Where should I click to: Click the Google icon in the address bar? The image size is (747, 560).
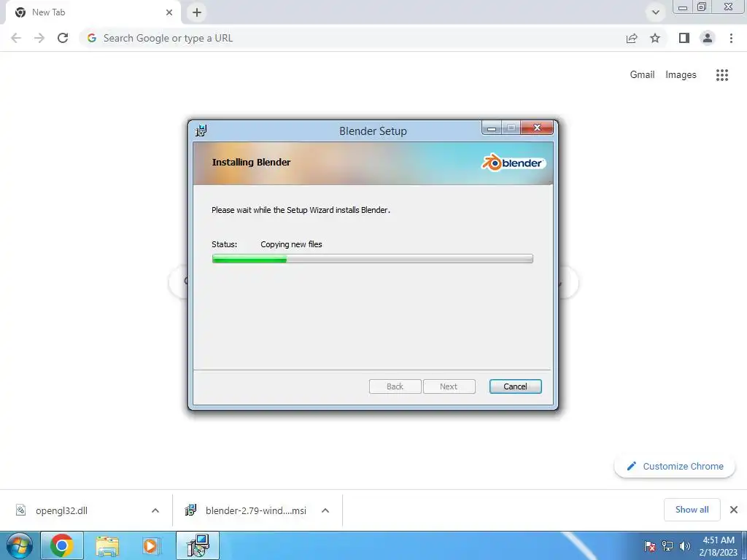pyautogui.click(x=92, y=38)
